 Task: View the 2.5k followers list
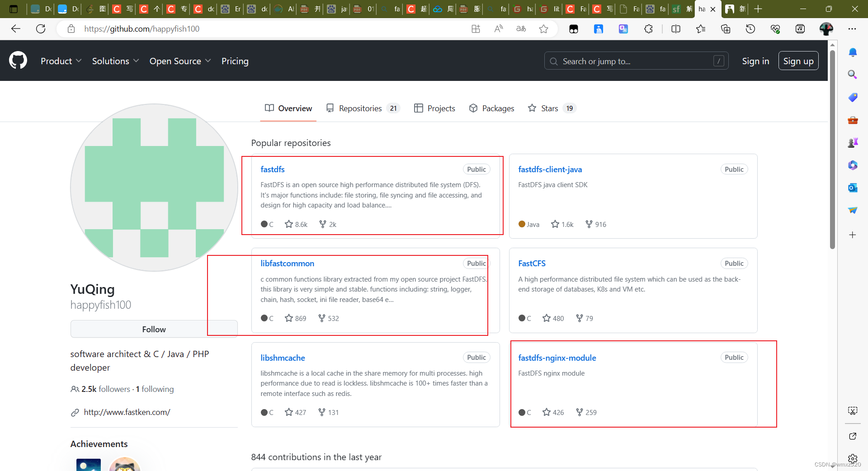coord(106,389)
